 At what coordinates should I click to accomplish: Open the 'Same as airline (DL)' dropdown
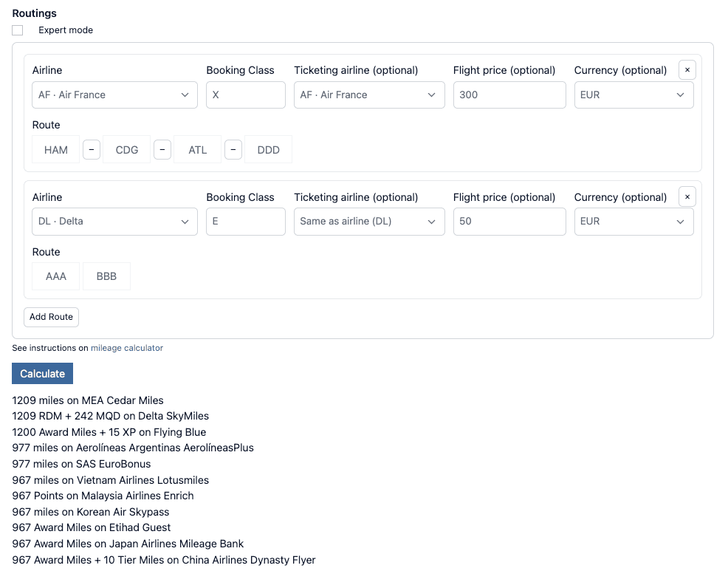point(369,222)
